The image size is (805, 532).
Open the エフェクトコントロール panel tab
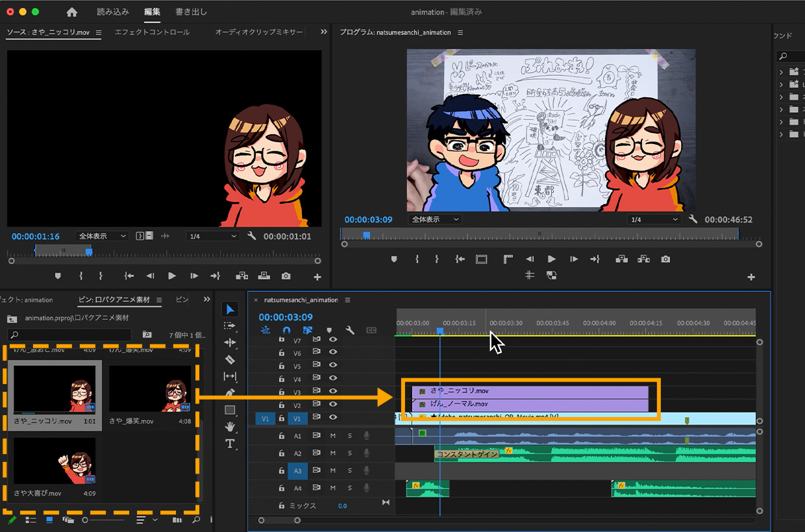coord(152,32)
